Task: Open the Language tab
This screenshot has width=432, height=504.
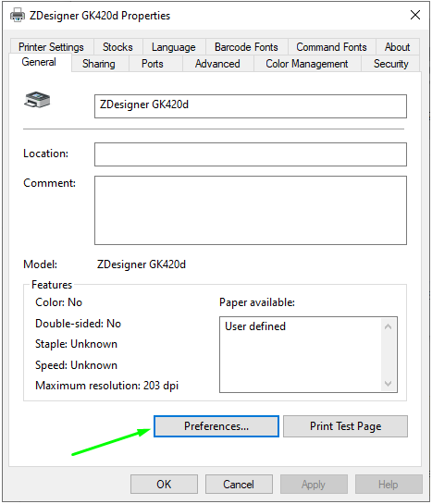Action: click(174, 47)
